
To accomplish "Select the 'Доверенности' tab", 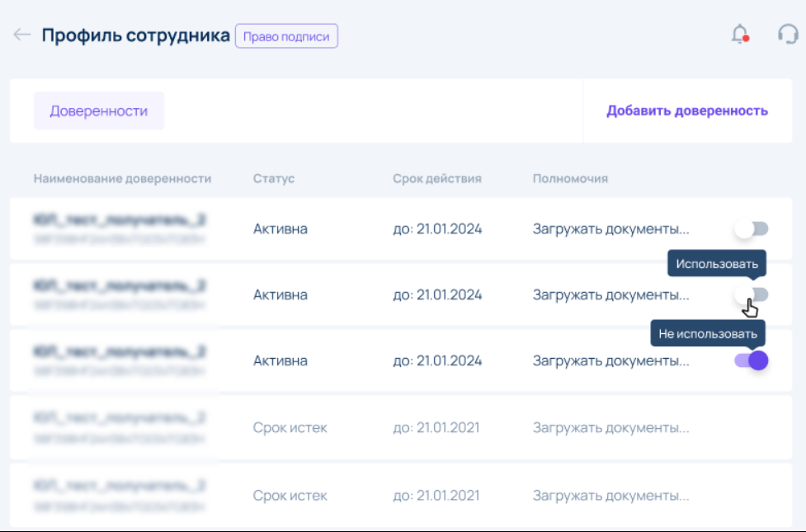I will tap(99, 111).
